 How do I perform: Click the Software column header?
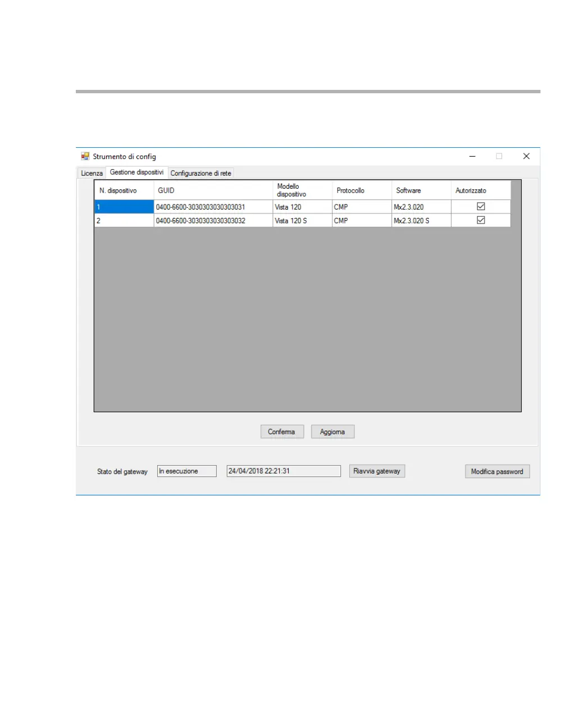point(421,190)
